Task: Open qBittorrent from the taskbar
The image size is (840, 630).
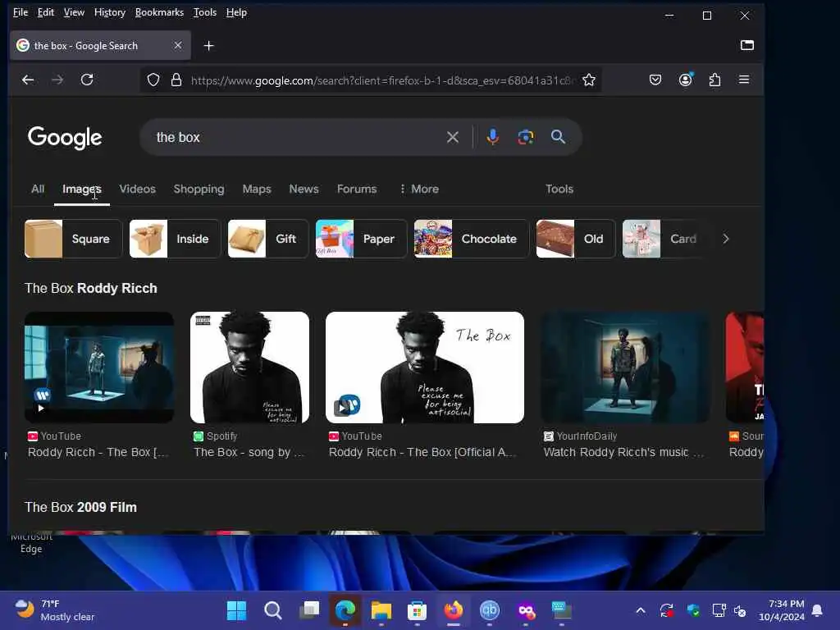Action: (489, 610)
